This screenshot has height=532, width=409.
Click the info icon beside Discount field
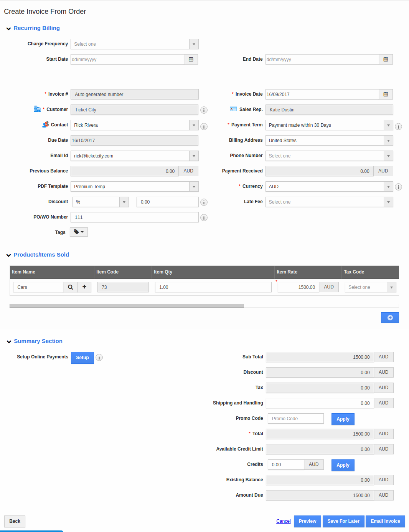(x=204, y=202)
